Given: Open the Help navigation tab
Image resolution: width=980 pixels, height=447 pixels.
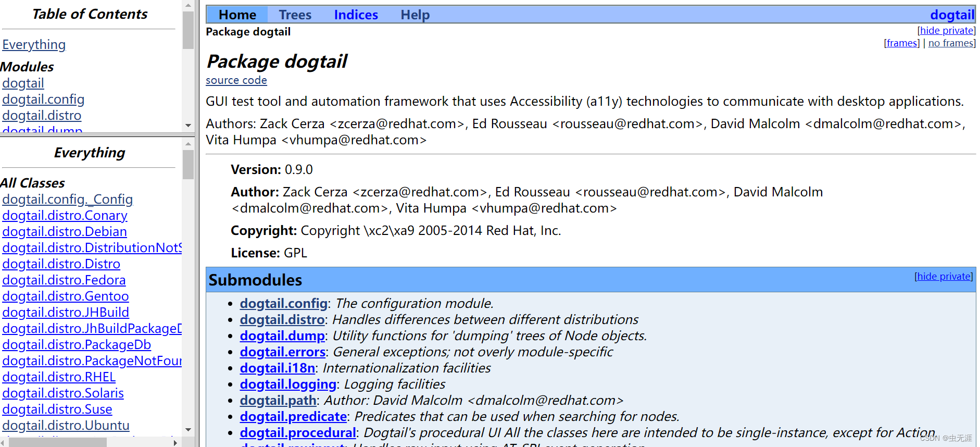Looking at the screenshot, I should click(415, 15).
